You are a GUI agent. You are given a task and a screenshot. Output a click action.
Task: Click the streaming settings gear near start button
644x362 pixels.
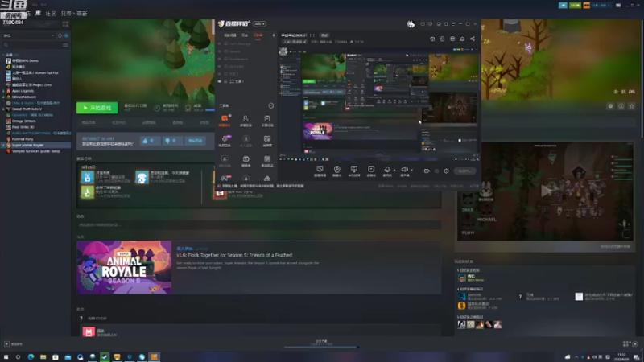pos(447,171)
